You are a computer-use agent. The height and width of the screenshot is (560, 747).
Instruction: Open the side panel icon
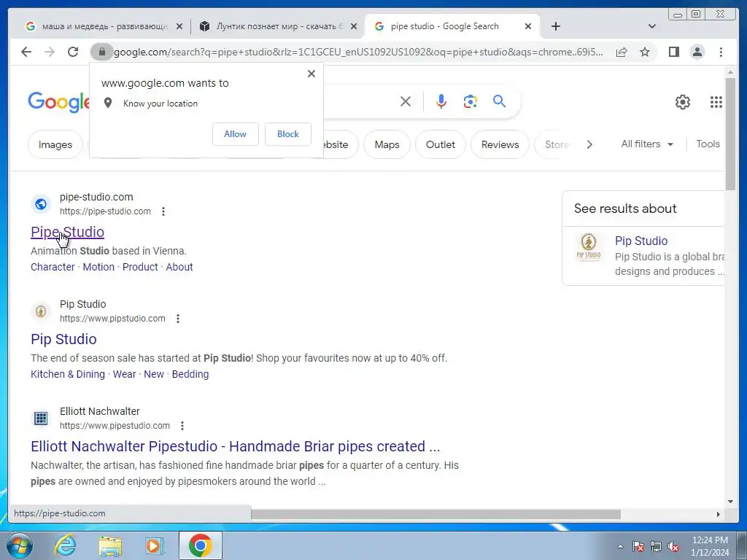(x=673, y=52)
